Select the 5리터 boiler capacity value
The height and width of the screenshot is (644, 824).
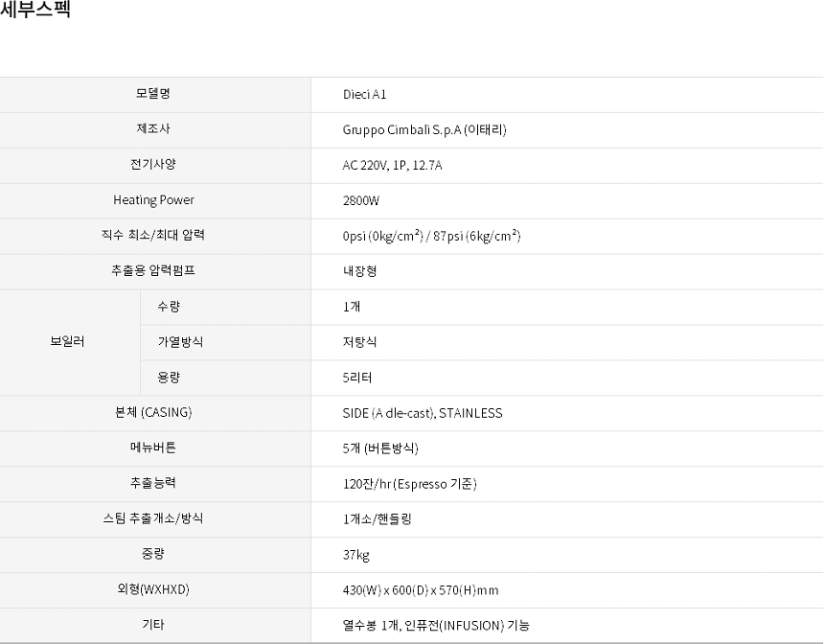pyautogui.click(x=357, y=378)
